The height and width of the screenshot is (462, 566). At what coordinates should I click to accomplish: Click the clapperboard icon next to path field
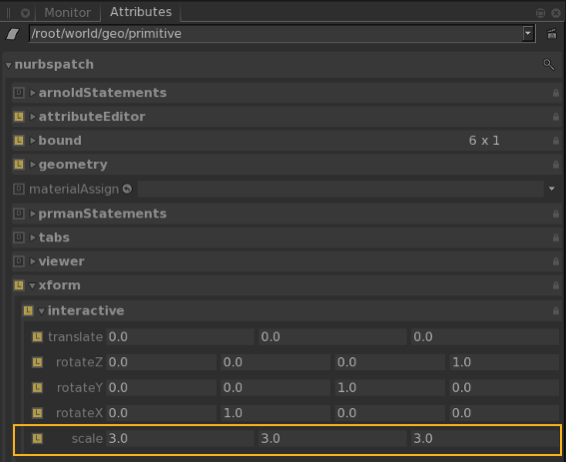[x=552, y=34]
